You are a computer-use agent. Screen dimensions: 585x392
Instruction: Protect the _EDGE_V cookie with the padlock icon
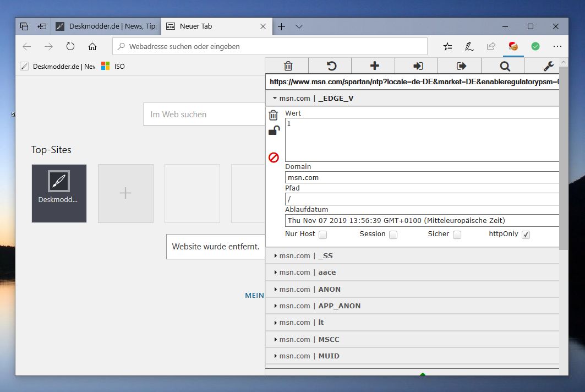pos(274,130)
